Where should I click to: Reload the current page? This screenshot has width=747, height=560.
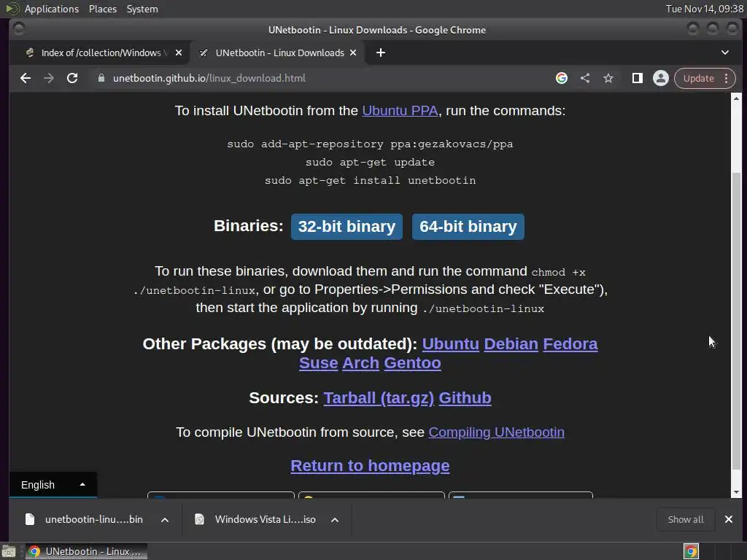pyautogui.click(x=72, y=78)
